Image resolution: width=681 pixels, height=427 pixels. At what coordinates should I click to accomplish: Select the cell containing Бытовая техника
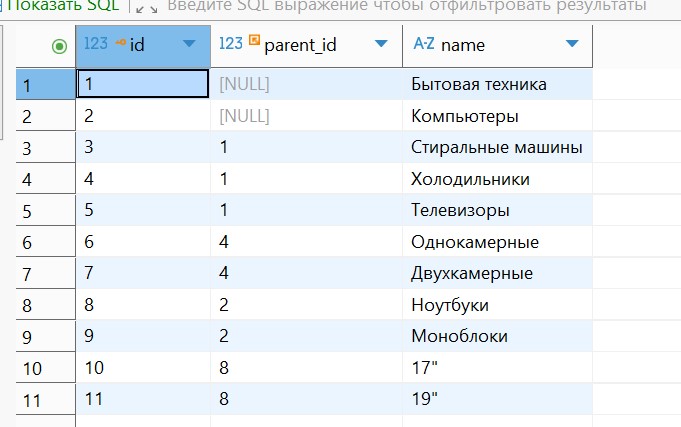pos(478,85)
